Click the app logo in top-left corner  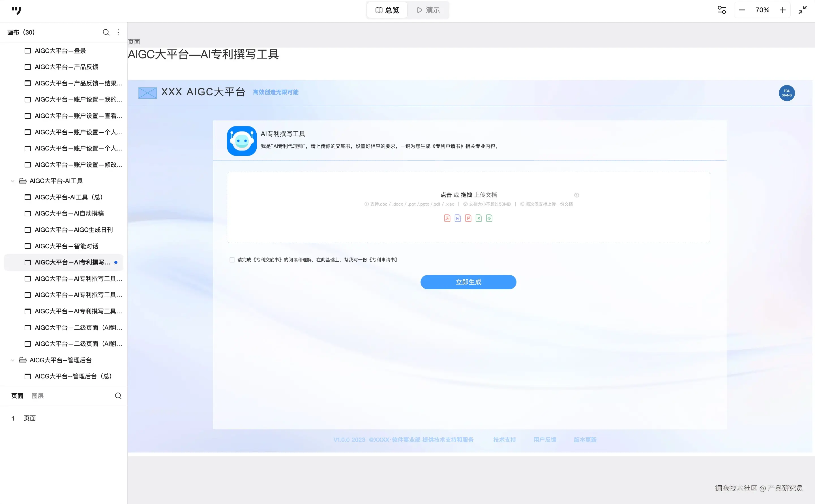(x=16, y=10)
